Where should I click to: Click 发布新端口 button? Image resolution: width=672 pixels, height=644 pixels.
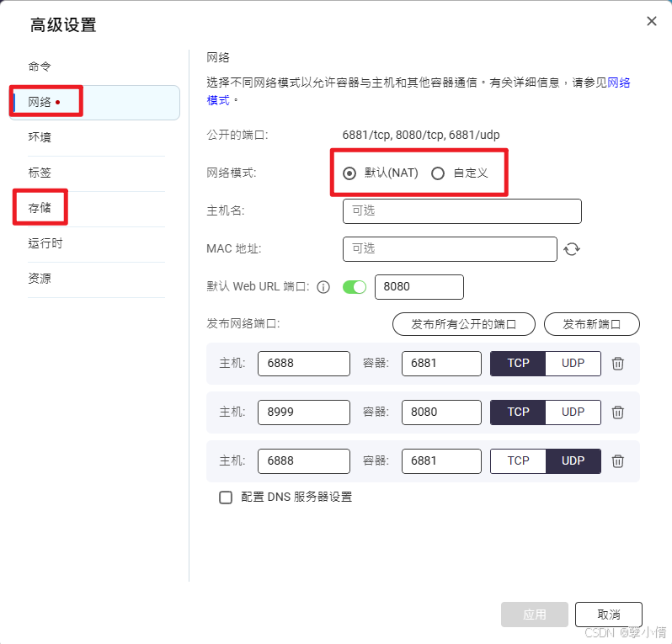click(x=591, y=324)
